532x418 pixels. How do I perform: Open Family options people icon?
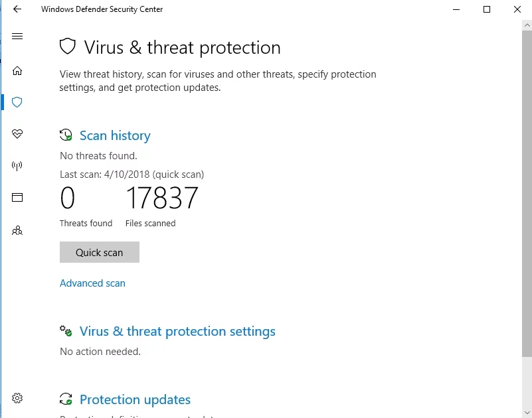17,231
